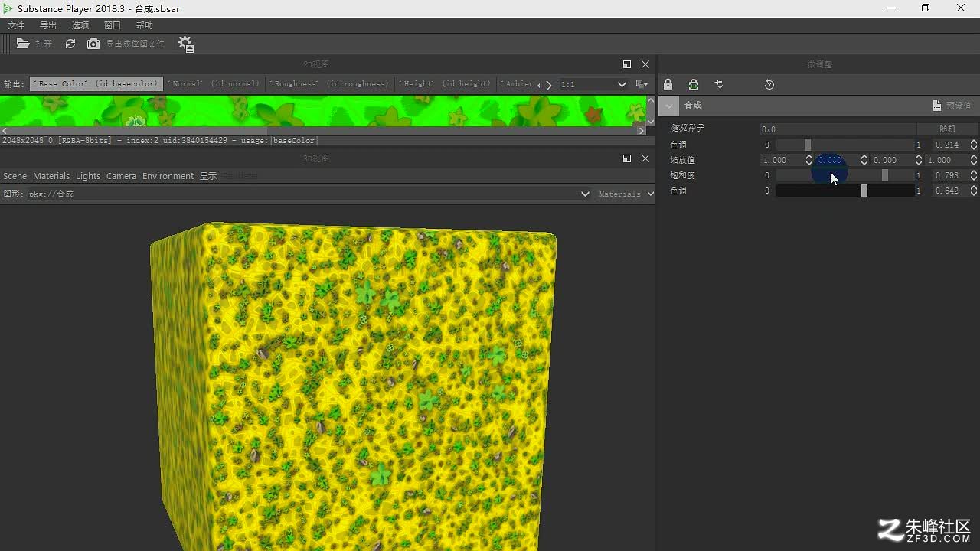Click the 2D view scroll-right arrow

click(x=642, y=131)
